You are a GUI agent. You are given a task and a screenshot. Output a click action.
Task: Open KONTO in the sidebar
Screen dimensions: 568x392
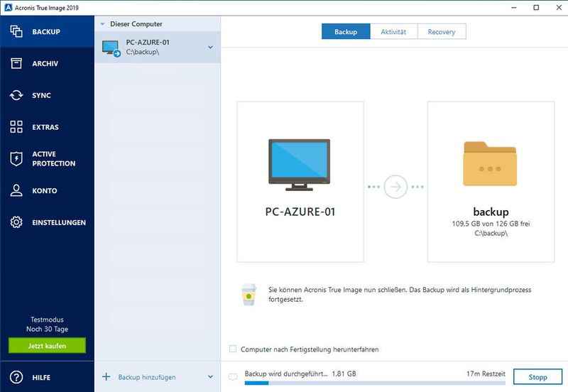pyautogui.click(x=47, y=190)
